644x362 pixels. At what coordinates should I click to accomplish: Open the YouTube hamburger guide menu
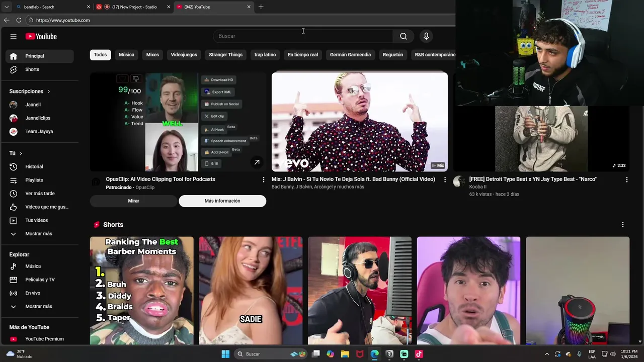pyautogui.click(x=14, y=36)
